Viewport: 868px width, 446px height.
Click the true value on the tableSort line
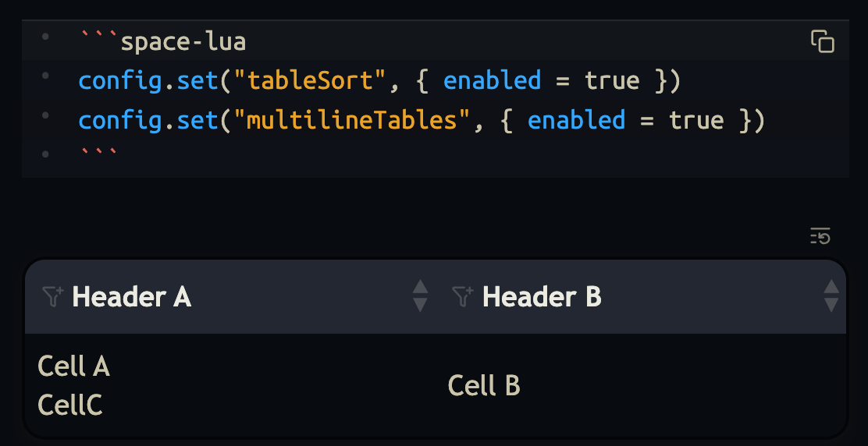(x=612, y=80)
